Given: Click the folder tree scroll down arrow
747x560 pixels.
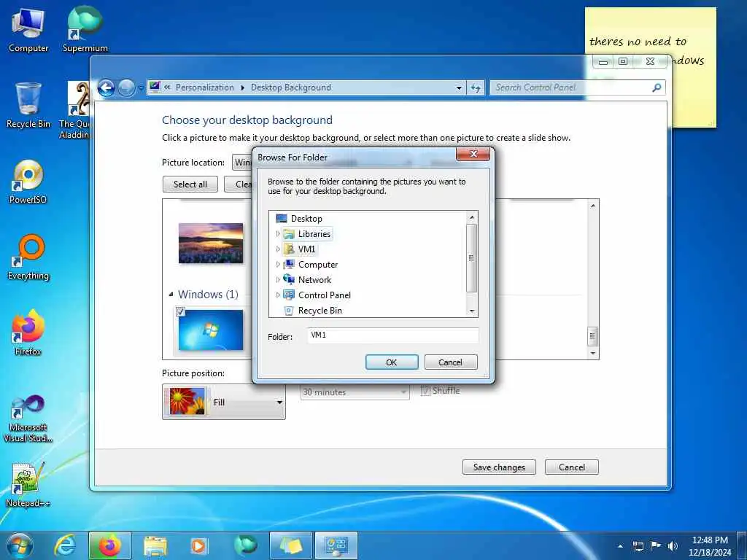Looking at the screenshot, I should click(x=472, y=311).
